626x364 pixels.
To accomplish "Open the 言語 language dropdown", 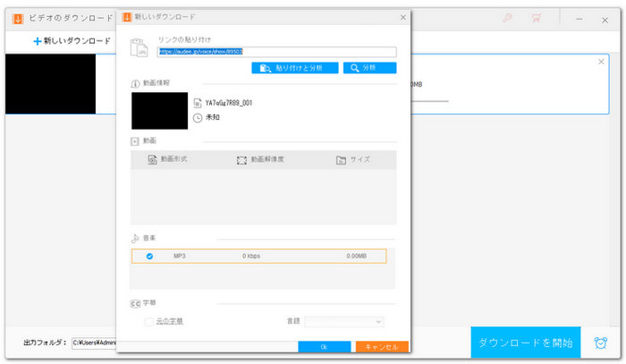I will coord(343,322).
